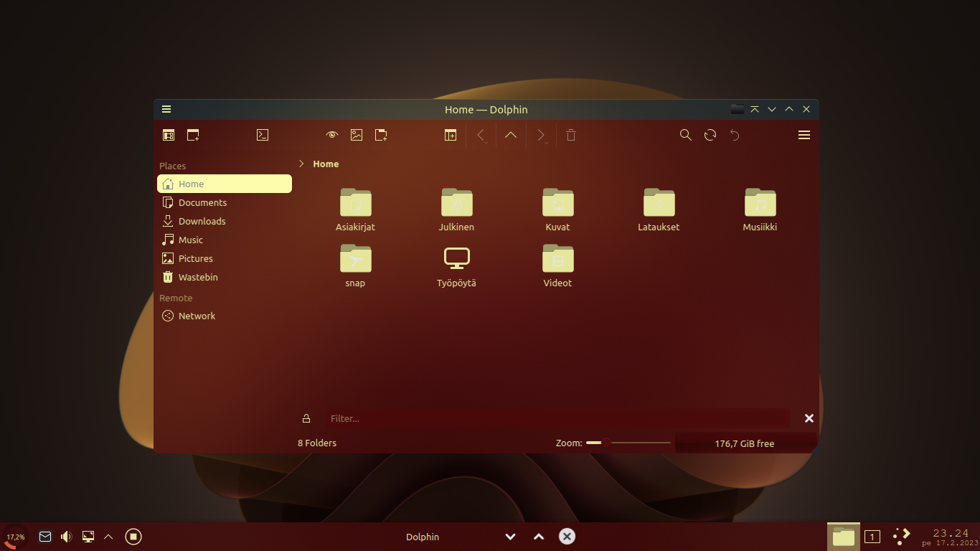
Task: Toggle the filter lock icon
Action: click(306, 418)
